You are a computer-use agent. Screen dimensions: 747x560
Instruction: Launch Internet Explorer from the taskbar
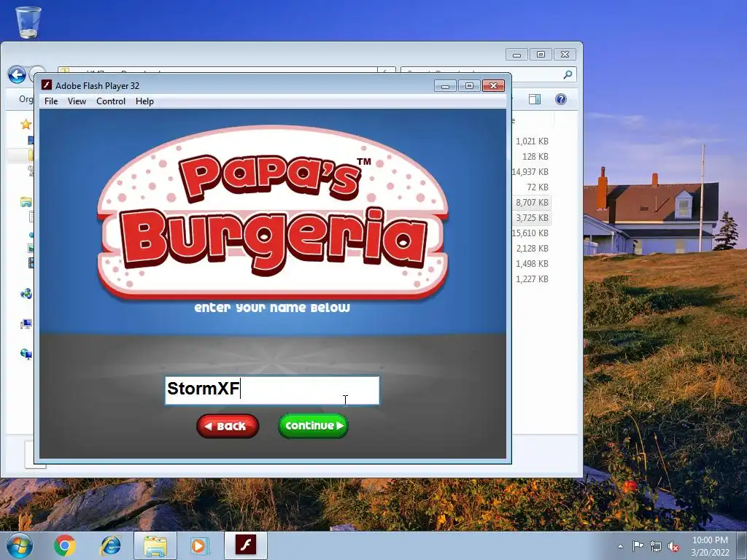[111, 545]
